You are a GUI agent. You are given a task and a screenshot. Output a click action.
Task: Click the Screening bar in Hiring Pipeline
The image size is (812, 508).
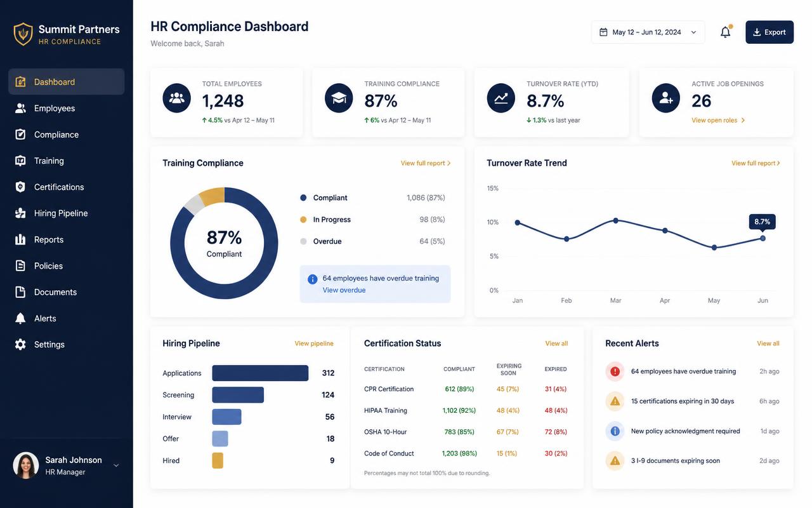coord(238,395)
